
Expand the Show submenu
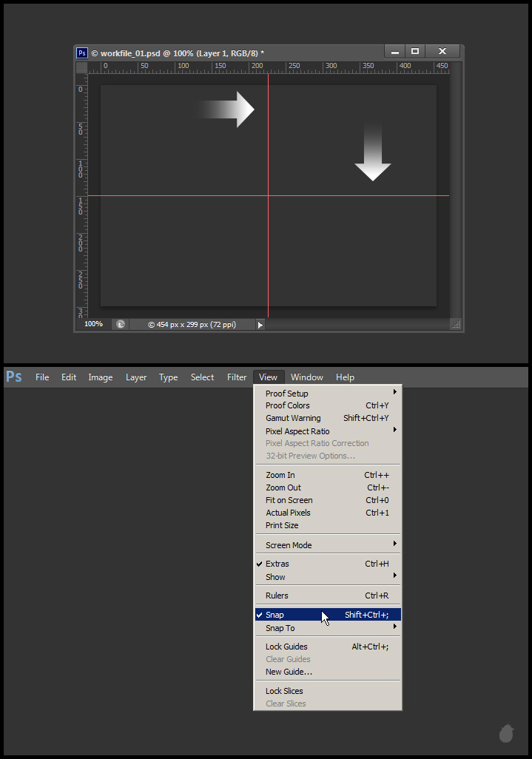point(275,577)
